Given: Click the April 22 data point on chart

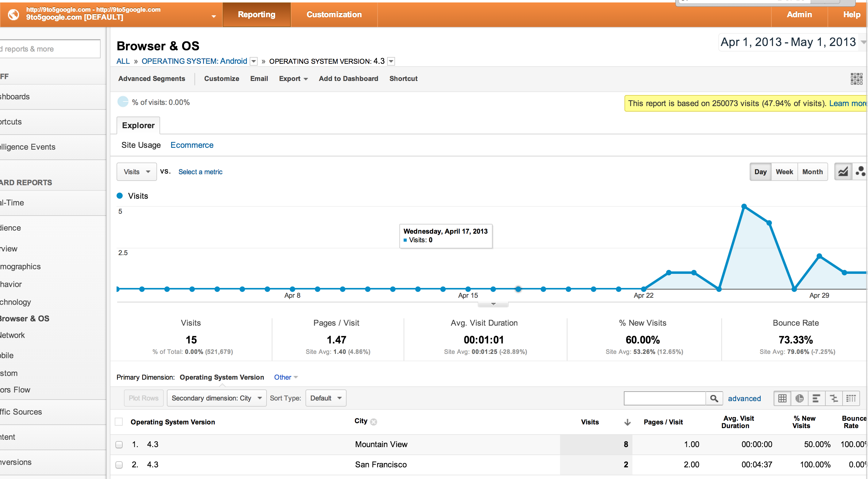Looking at the screenshot, I should pos(643,289).
